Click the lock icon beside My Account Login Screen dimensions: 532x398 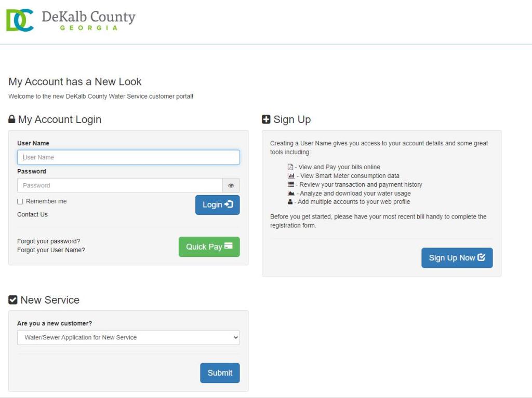pyautogui.click(x=12, y=119)
